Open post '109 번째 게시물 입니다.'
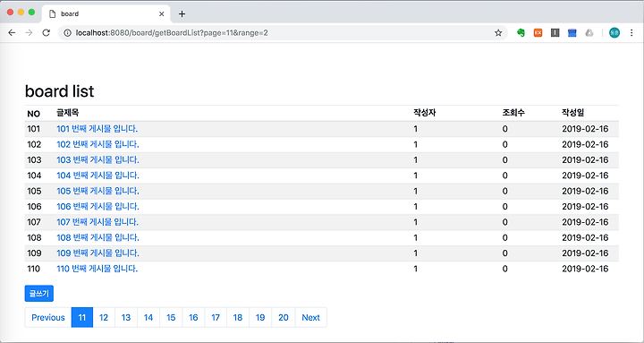Viewport: 644px width, 343px height. [x=97, y=253]
